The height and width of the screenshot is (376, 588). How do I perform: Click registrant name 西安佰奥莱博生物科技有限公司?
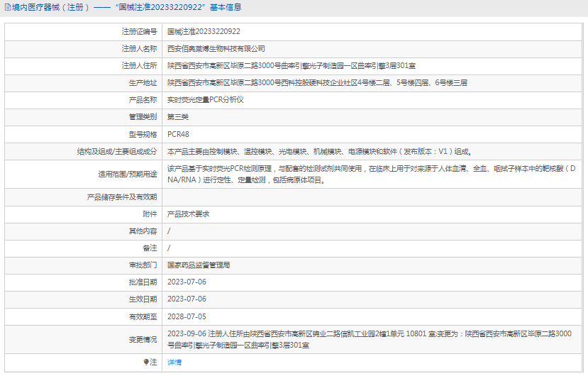[216, 49]
